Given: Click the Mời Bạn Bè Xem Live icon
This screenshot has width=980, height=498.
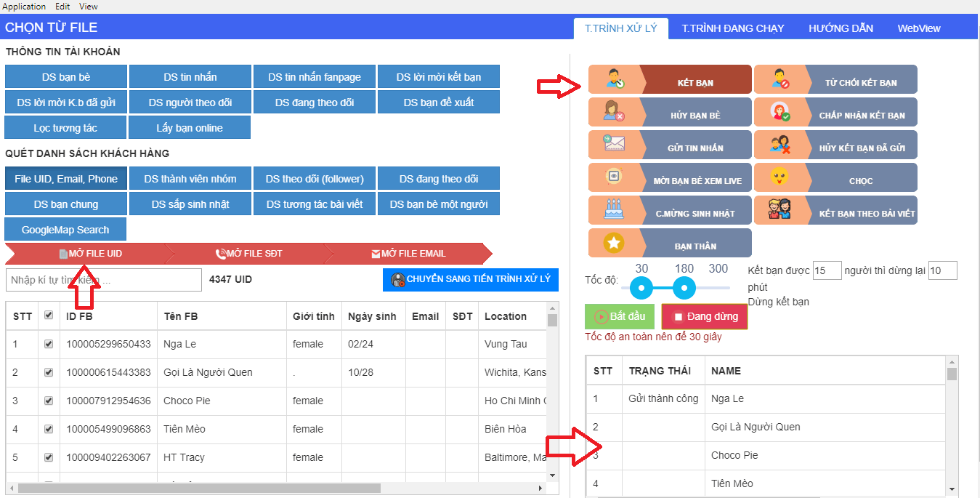Looking at the screenshot, I should point(614,177).
